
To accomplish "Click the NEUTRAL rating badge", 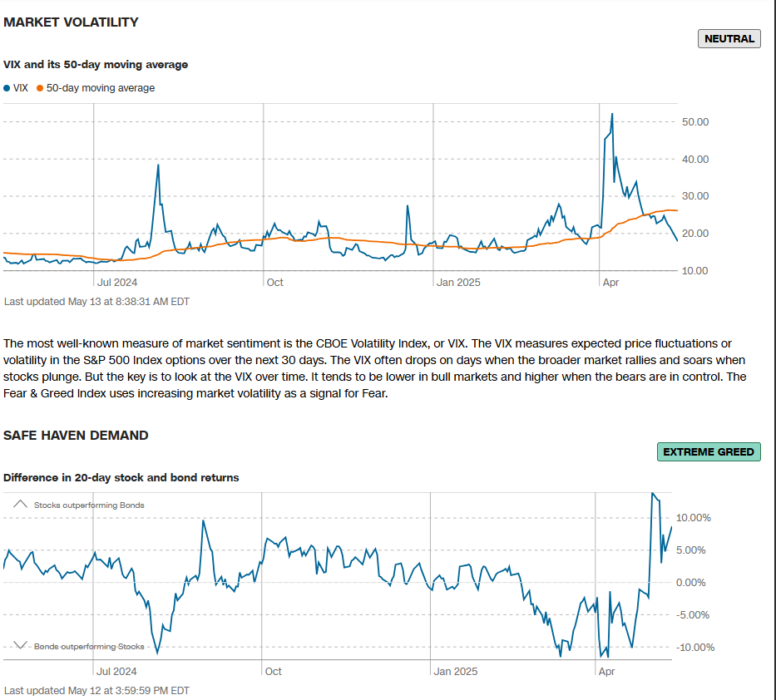I will pos(729,38).
